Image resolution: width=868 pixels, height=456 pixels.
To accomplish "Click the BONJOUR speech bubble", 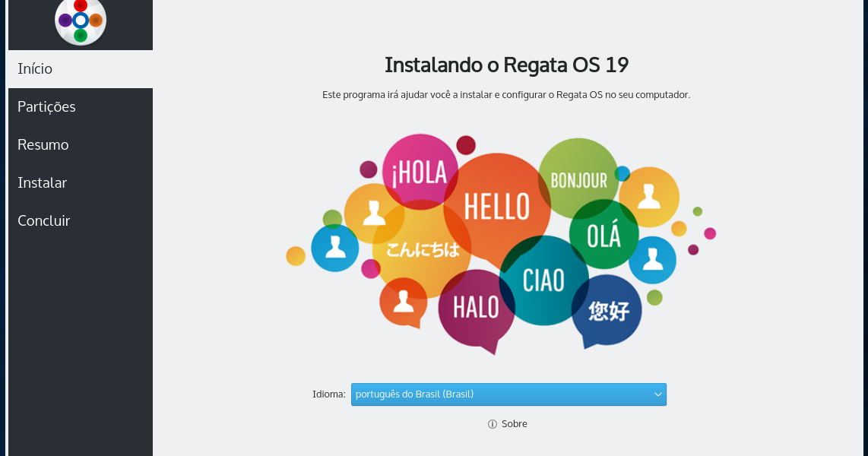I will tap(581, 180).
